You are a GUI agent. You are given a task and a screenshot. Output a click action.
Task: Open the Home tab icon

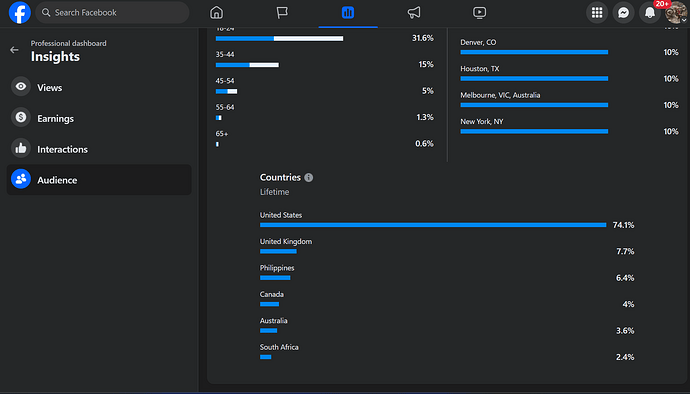[x=216, y=12]
